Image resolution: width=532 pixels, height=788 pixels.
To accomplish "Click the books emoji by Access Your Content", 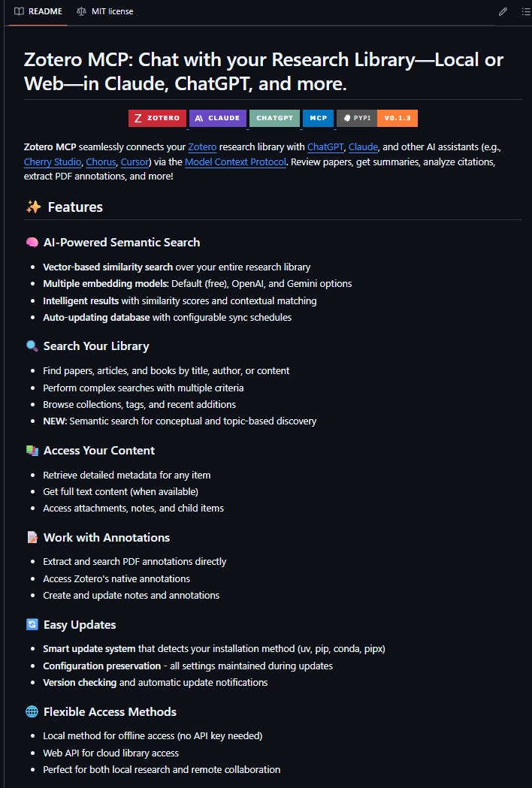I will [x=32, y=451].
